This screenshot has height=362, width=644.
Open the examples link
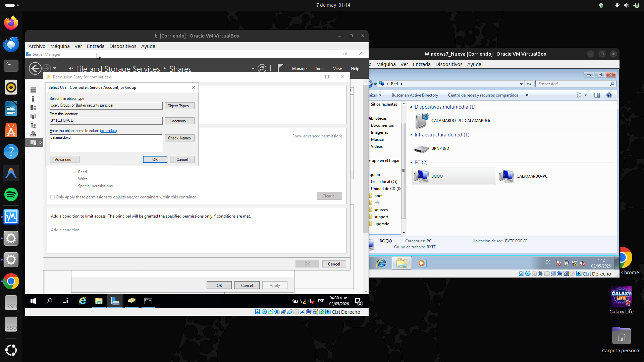pos(108,131)
